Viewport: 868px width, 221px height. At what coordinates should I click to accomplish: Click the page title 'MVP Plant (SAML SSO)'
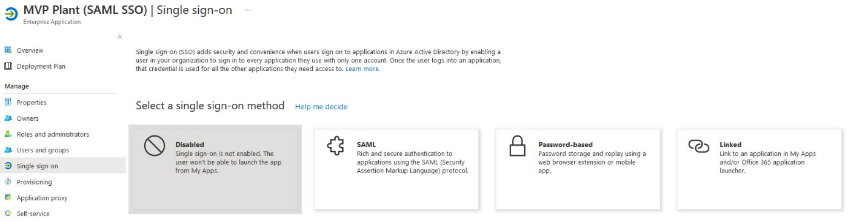point(85,10)
